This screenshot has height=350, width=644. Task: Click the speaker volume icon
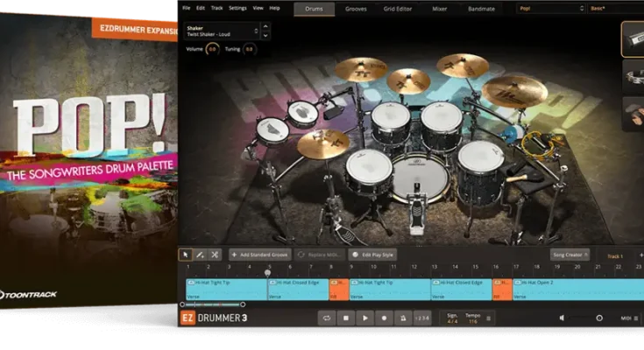tap(563, 318)
